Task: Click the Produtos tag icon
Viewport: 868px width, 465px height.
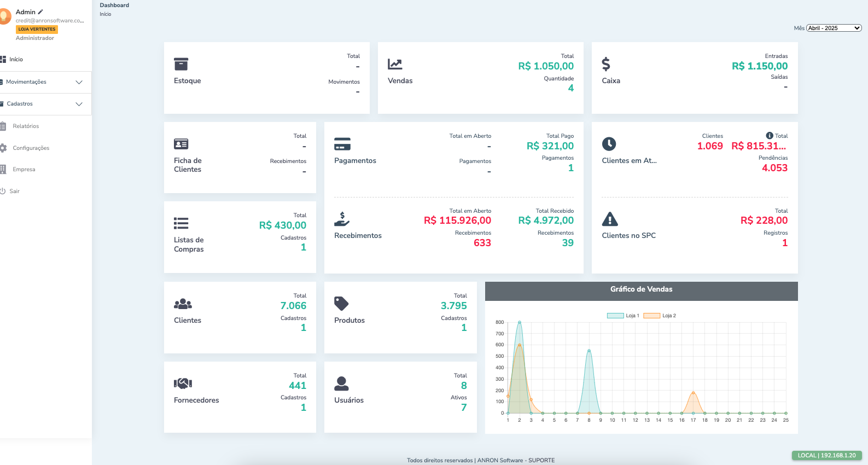Action: coord(341,304)
